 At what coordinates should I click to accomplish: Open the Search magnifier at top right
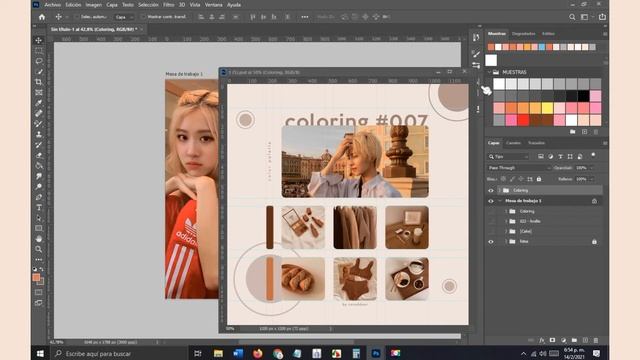tap(572, 17)
